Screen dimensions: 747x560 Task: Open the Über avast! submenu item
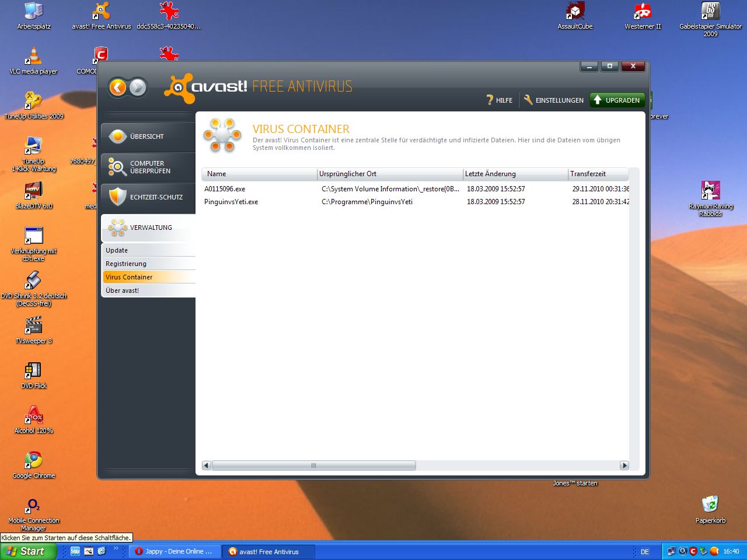[x=149, y=290]
